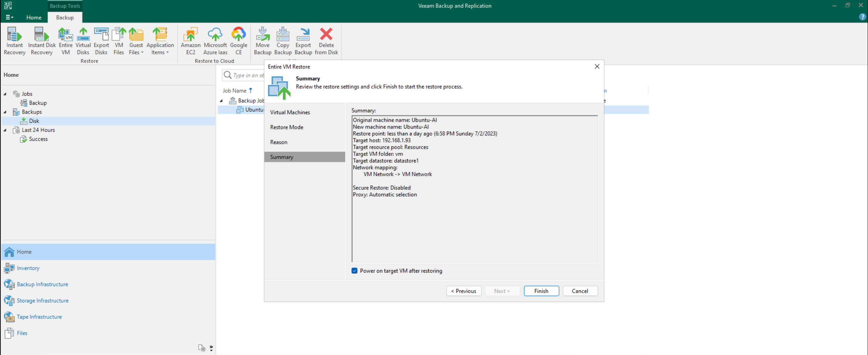Open Instant Recovery in the ribbon

click(x=14, y=41)
